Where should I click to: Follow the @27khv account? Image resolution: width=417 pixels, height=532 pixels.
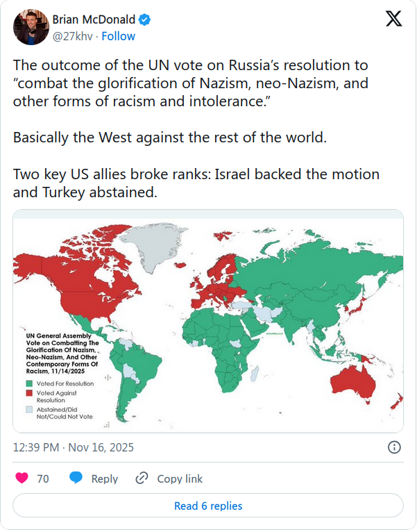[x=118, y=36]
